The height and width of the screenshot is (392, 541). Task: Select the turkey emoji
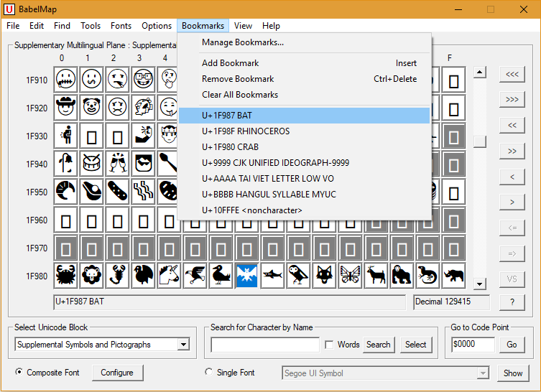(143, 276)
